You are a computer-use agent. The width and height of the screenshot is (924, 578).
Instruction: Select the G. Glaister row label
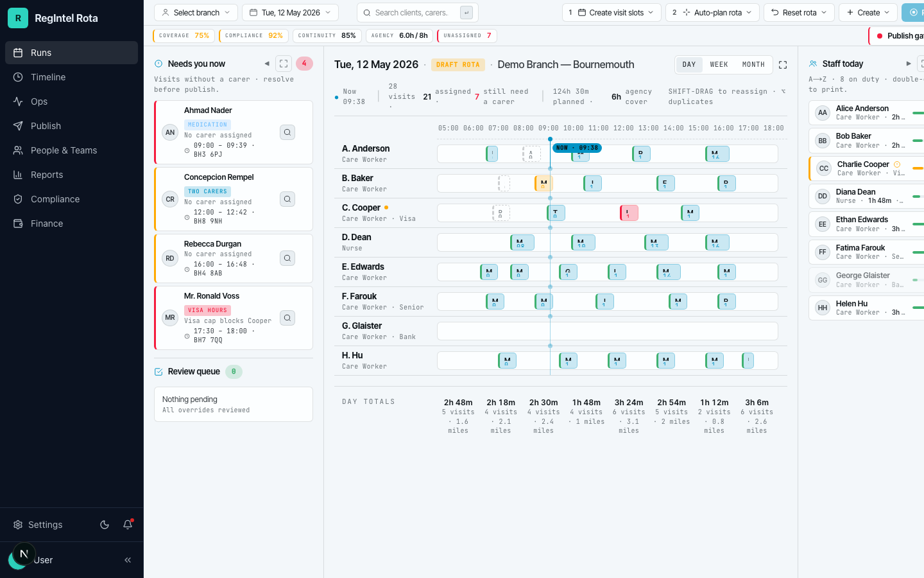pos(379,331)
